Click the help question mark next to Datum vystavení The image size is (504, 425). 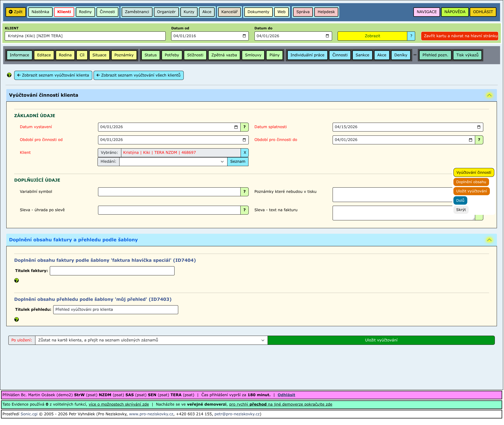244,127
